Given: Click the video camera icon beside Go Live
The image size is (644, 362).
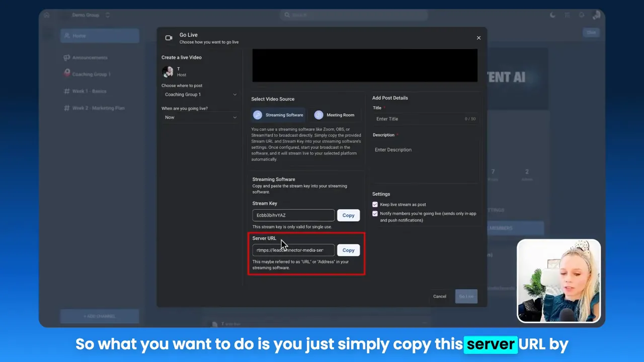Looking at the screenshot, I should 169,38.
